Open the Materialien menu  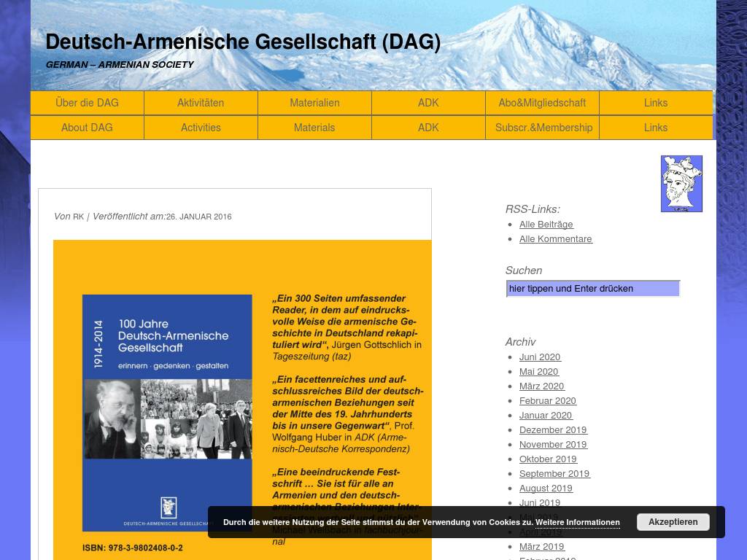[314, 103]
